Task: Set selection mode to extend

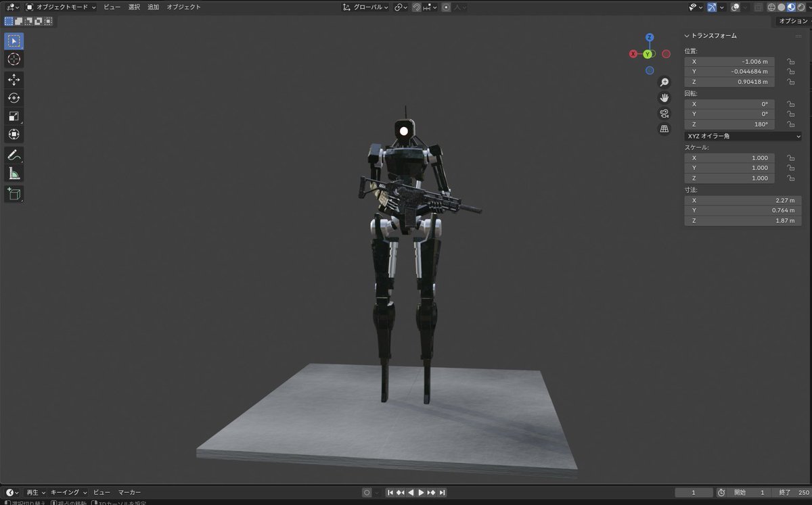Action: pyautogui.click(x=18, y=21)
